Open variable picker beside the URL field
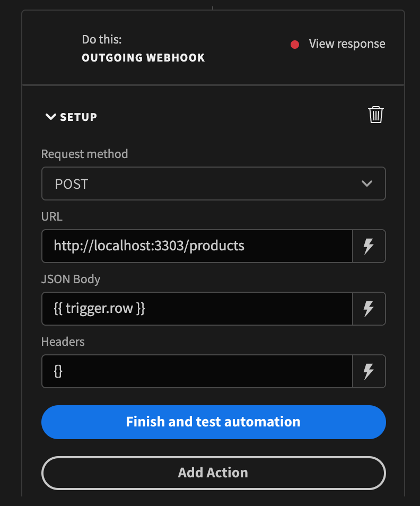 (369, 246)
